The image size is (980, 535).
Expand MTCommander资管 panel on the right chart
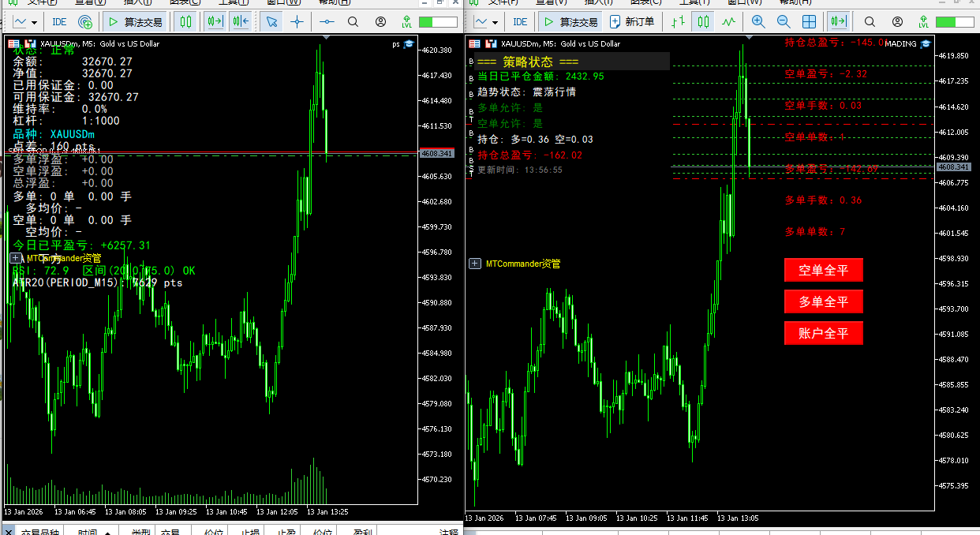[x=475, y=264]
